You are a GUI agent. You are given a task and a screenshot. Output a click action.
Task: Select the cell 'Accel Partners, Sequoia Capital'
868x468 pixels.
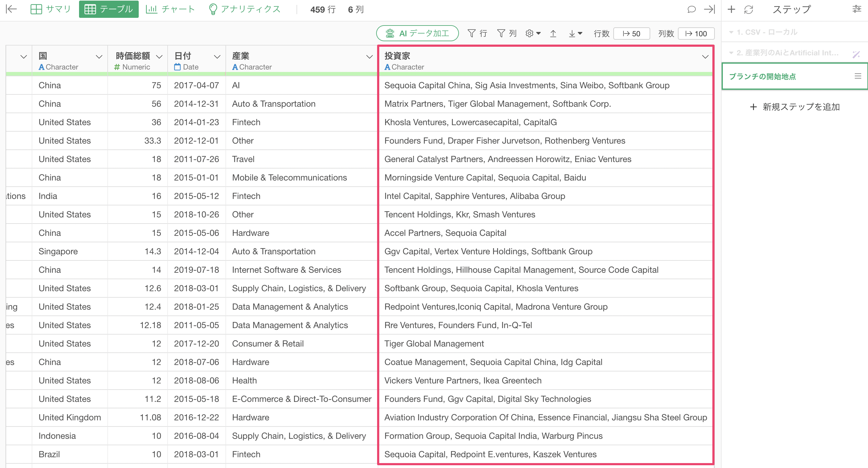point(545,233)
